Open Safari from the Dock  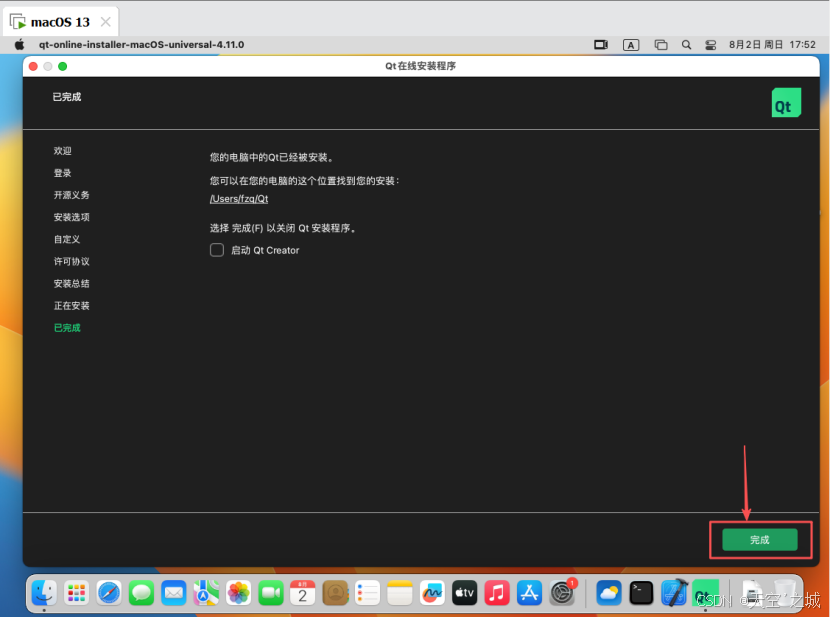(x=109, y=593)
